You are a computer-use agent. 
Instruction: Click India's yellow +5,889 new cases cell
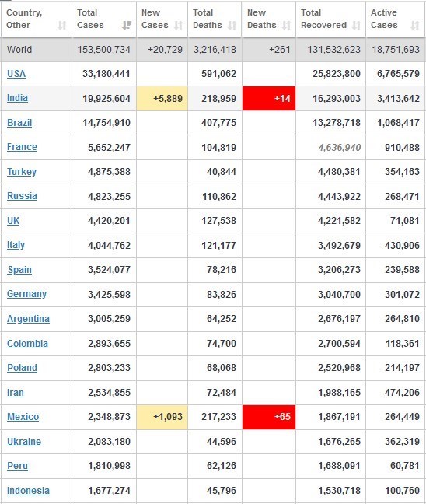(x=162, y=98)
